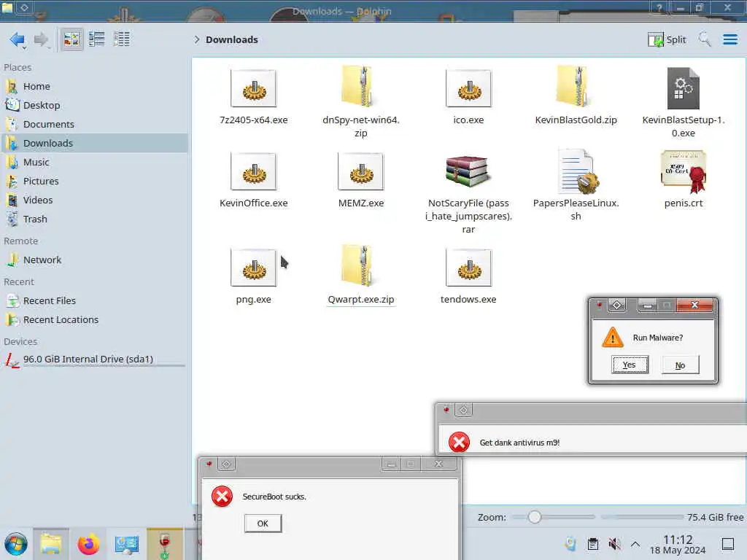Click the grey forward arrow
747x560 pixels.
42,39
